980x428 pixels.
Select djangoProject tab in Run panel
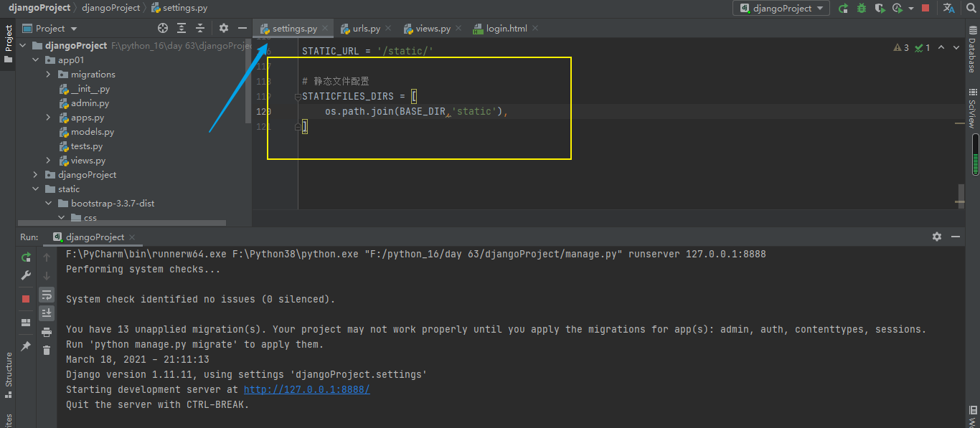point(95,237)
